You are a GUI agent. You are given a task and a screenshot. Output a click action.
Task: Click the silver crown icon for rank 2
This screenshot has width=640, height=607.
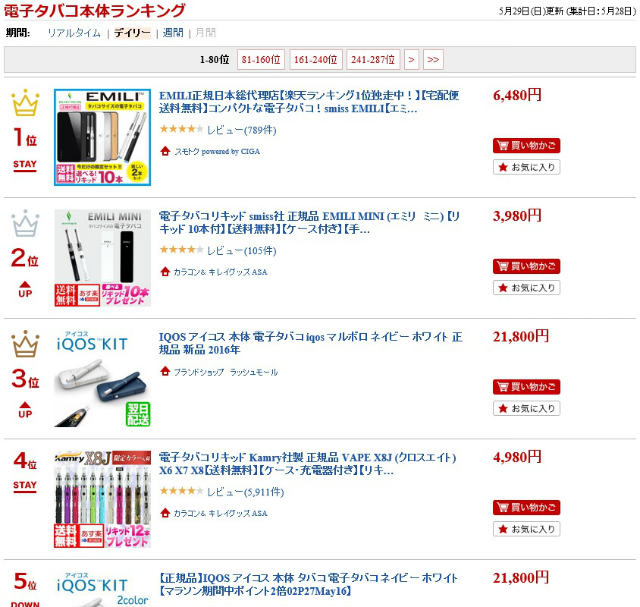point(25,223)
